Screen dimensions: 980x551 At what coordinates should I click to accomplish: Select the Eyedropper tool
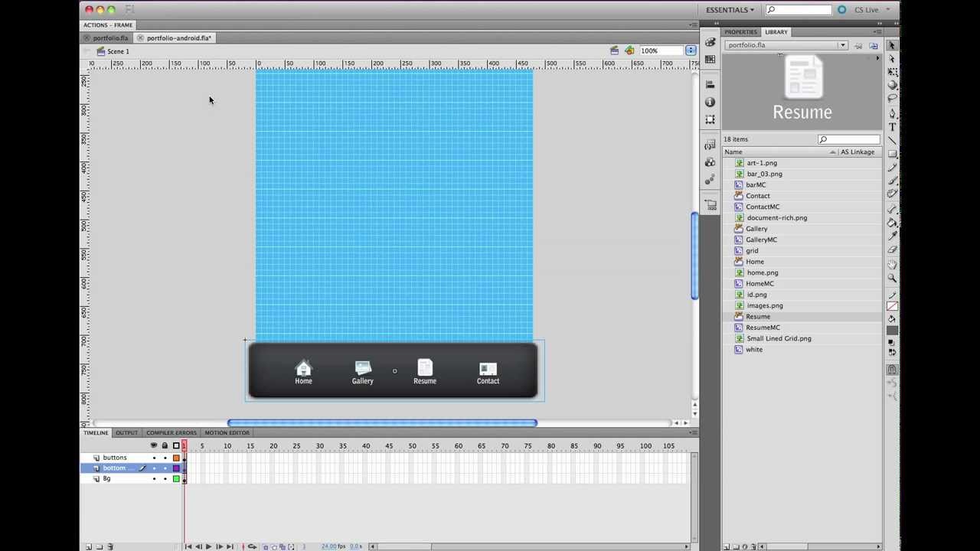point(892,236)
